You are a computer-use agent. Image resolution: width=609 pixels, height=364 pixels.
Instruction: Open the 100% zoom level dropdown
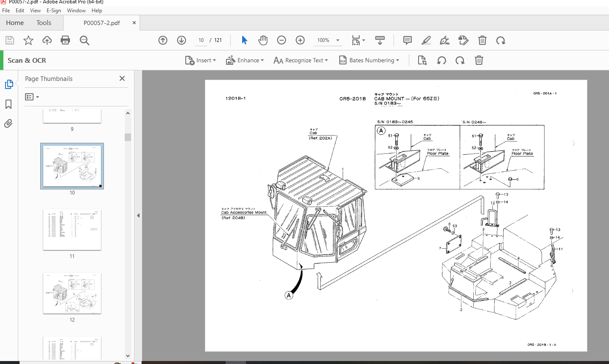338,40
